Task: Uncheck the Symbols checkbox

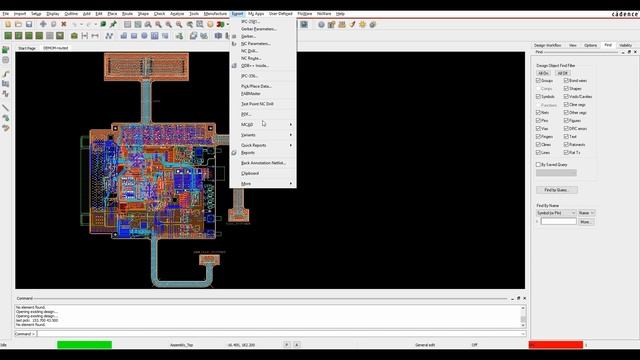Action: pos(538,96)
